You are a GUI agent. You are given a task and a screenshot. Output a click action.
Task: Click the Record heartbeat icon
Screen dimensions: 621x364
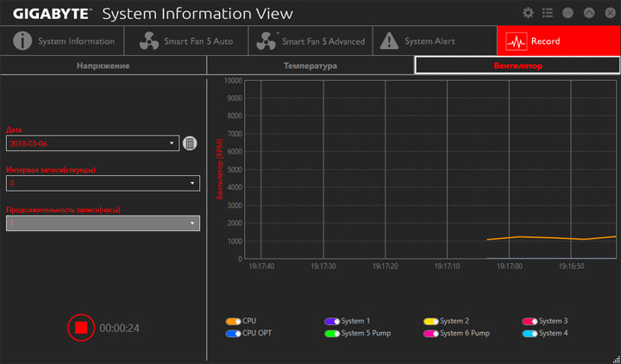tap(517, 41)
